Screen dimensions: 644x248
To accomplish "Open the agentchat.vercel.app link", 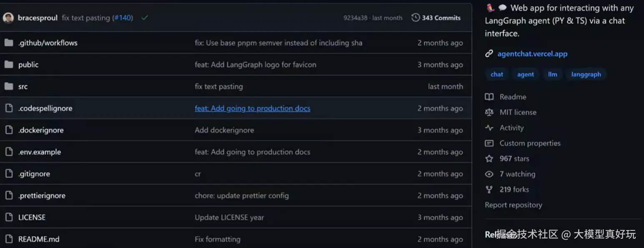I will coord(532,54).
